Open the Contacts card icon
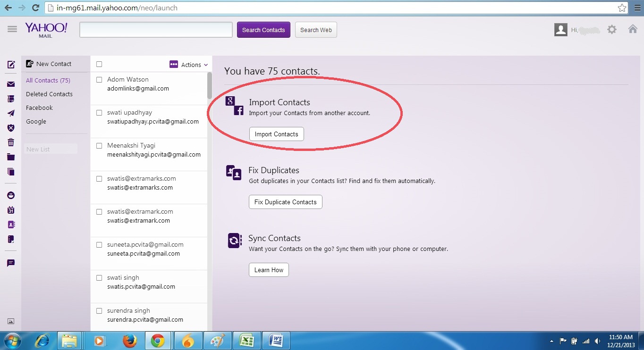The width and height of the screenshot is (644, 350). tap(10, 224)
